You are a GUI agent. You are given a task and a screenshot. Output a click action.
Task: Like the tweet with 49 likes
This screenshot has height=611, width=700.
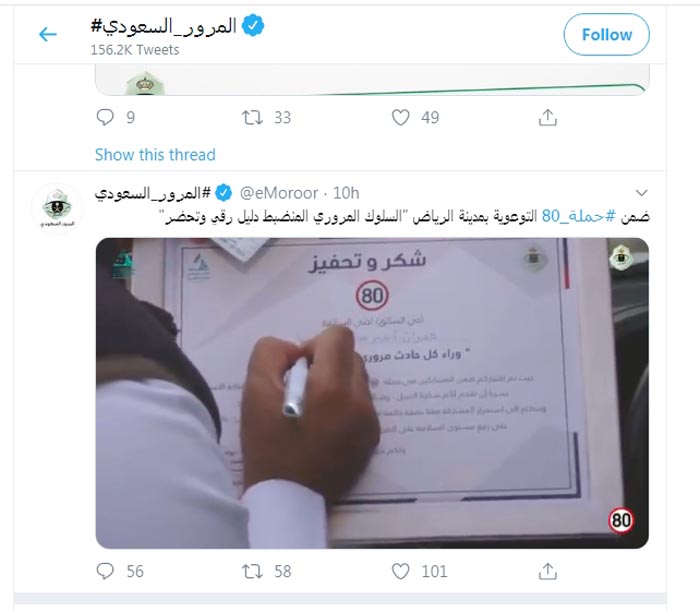pos(400,117)
